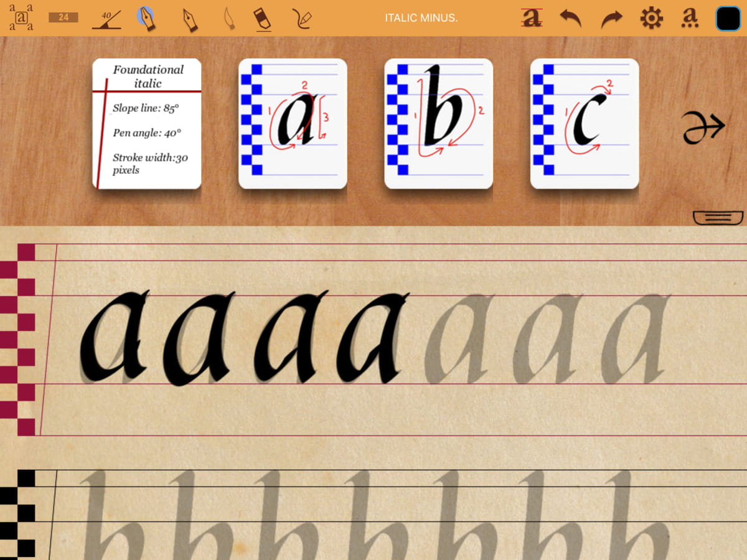Open the settings gear

point(651,18)
